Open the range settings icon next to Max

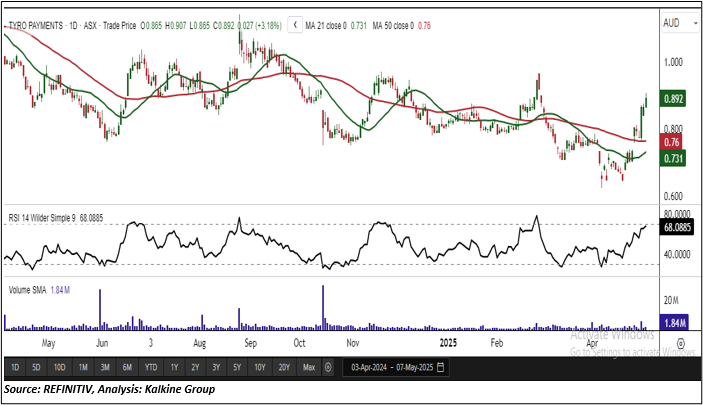[x=328, y=367]
